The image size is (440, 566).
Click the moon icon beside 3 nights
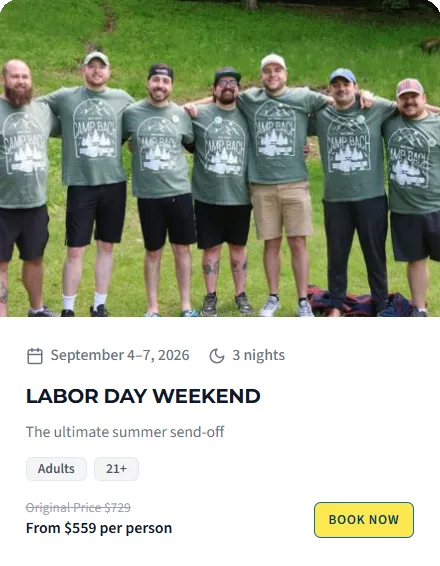[217, 356]
